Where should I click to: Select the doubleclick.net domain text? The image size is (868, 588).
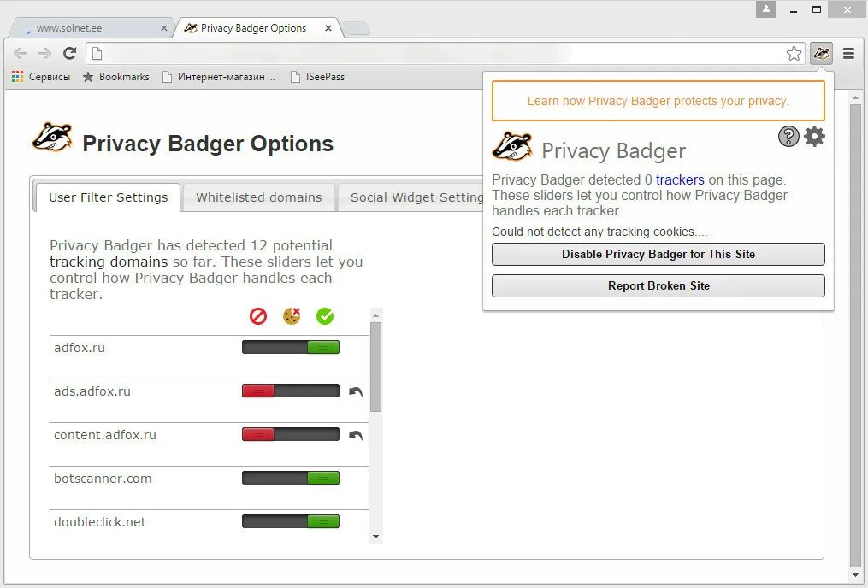pyautogui.click(x=100, y=522)
